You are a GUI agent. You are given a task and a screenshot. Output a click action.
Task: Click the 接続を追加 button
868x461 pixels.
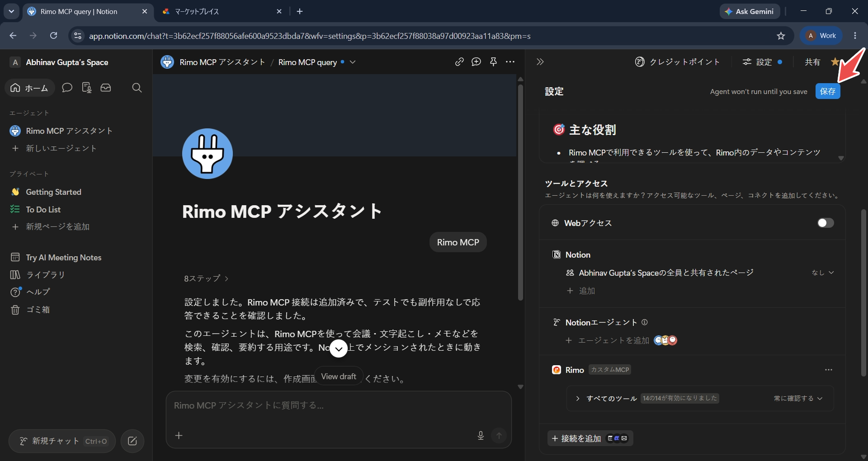pyautogui.click(x=590, y=438)
